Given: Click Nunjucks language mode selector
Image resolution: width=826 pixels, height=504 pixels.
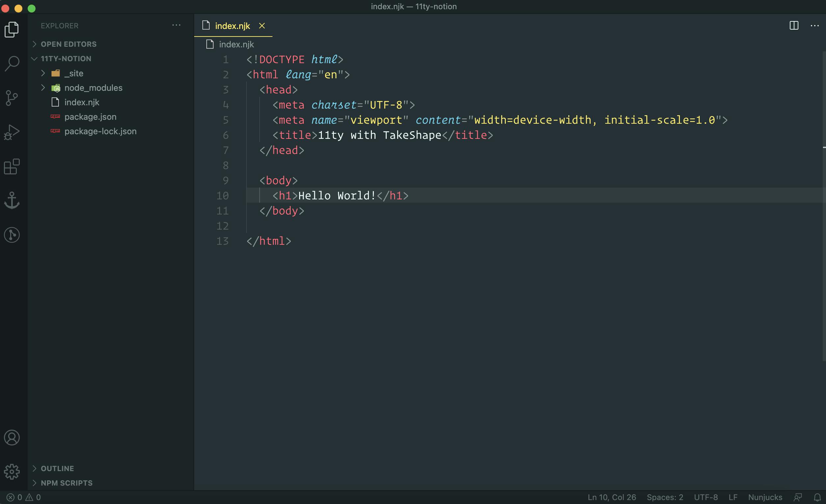Looking at the screenshot, I should (x=765, y=497).
